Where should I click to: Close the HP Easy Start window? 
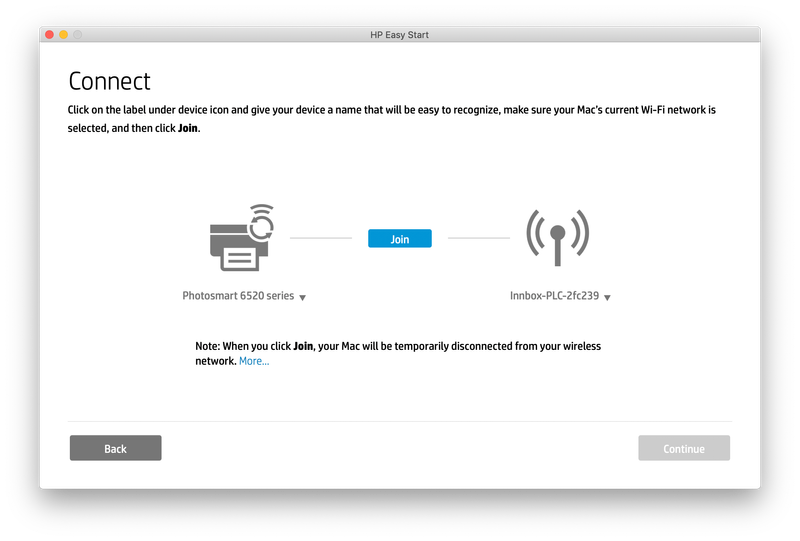coord(49,35)
